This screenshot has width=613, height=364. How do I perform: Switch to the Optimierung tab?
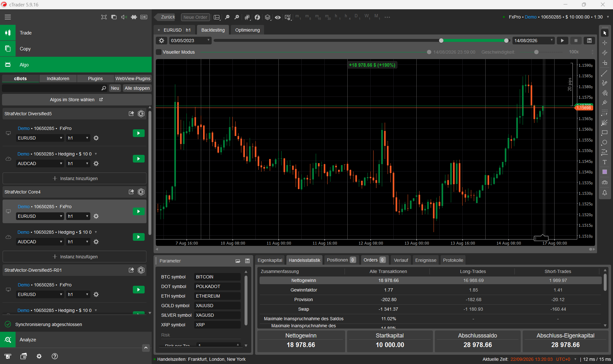click(247, 30)
